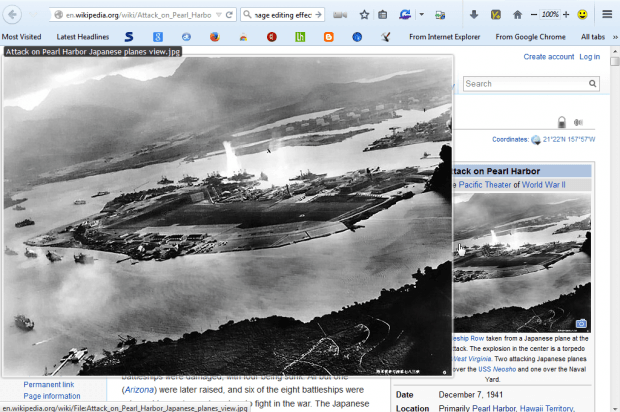Image resolution: width=620 pixels, height=412 pixels.
Task: Open the green lh bookmark icon
Action: (x=300, y=37)
